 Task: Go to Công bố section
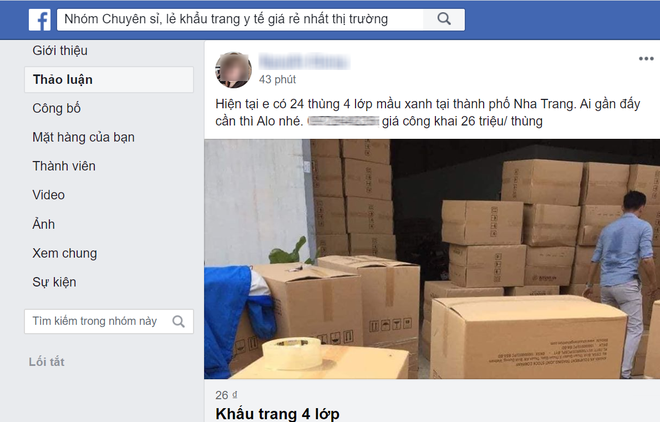pos(56,108)
